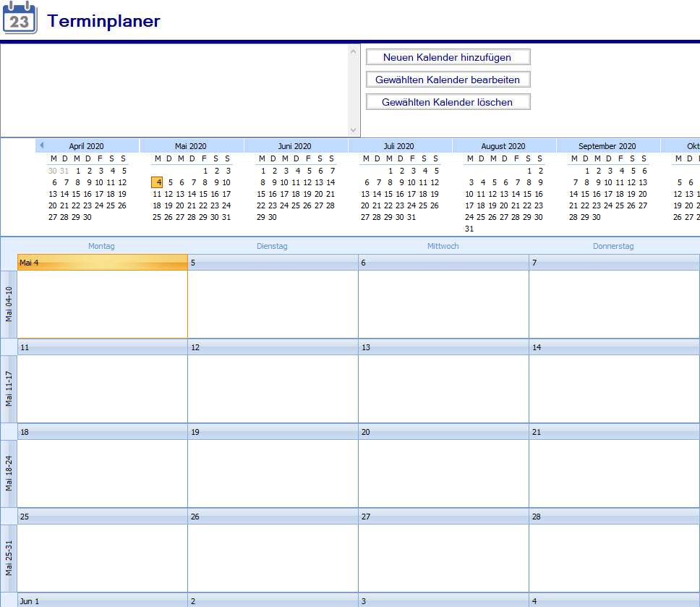Screen dimensions: 700x607
Task: Select highlighted day 4 in Mai 2020 mini calendar
Action: pyautogui.click(x=157, y=182)
